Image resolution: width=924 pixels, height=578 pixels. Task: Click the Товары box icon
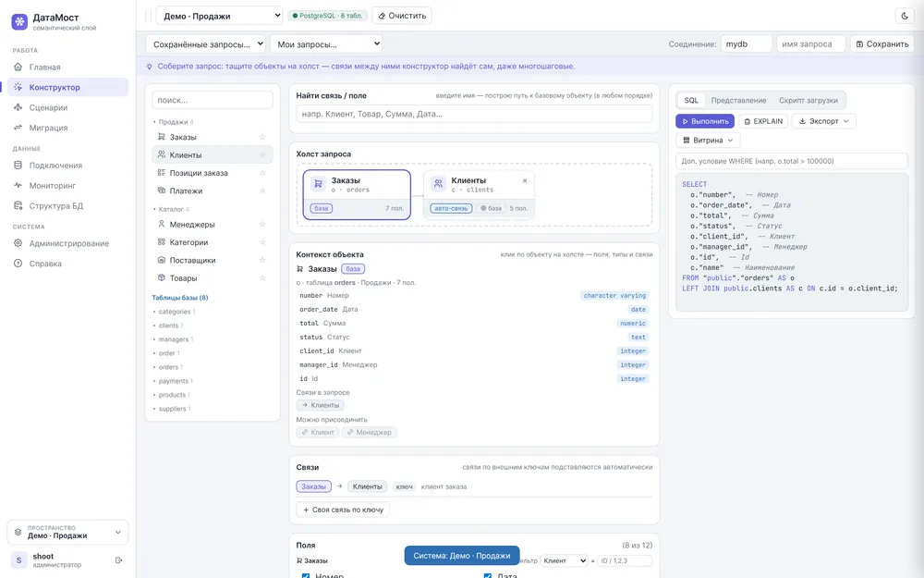click(x=161, y=277)
